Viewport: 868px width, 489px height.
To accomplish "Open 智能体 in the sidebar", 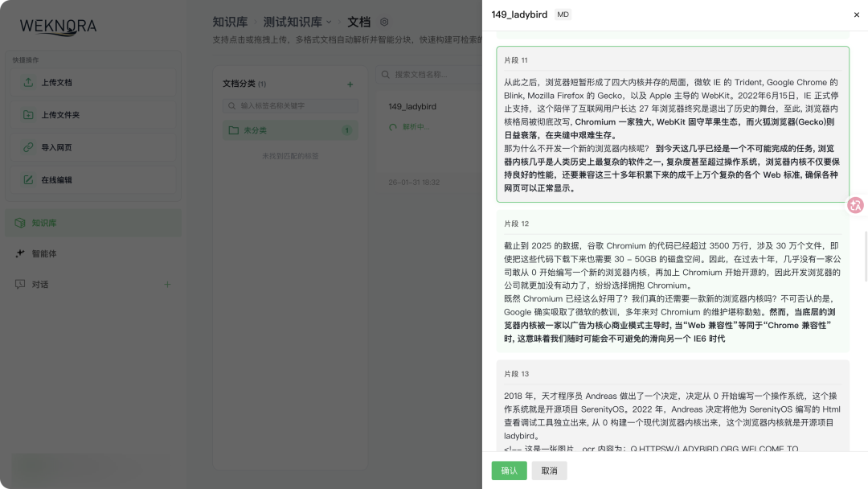I will click(x=93, y=253).
